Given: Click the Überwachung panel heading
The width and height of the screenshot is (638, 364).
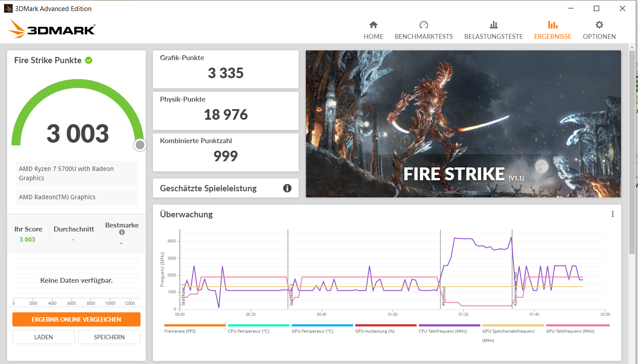Looking at the screenshot, I should click(x=186, y=214).
